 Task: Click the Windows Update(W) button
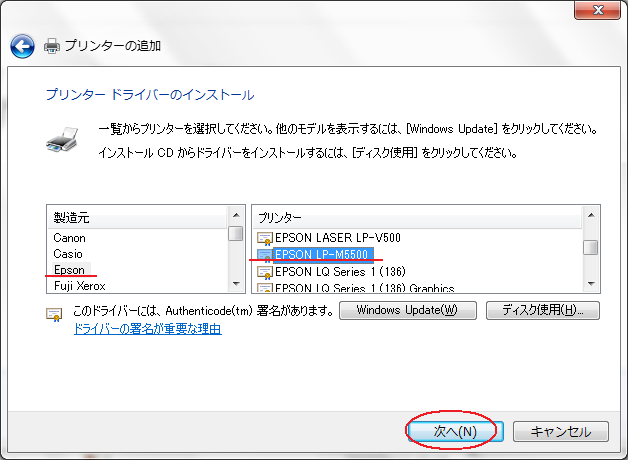point(408,310)
